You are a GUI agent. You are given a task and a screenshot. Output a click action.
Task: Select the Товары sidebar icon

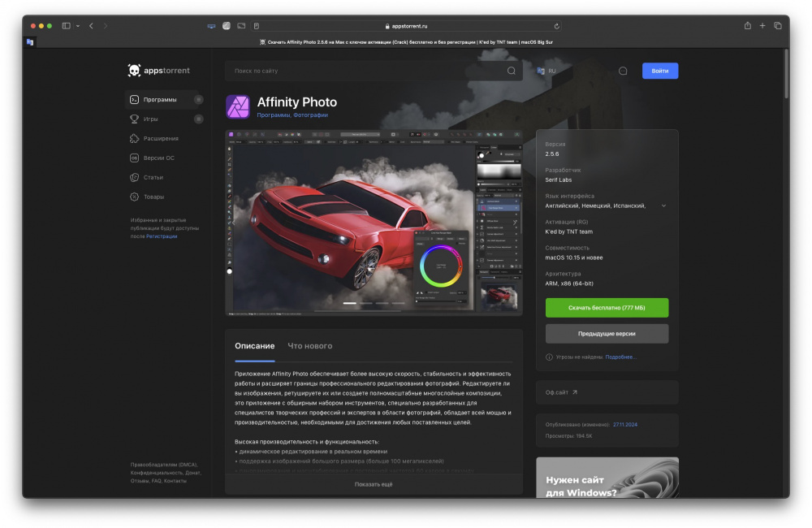[136, 197]
